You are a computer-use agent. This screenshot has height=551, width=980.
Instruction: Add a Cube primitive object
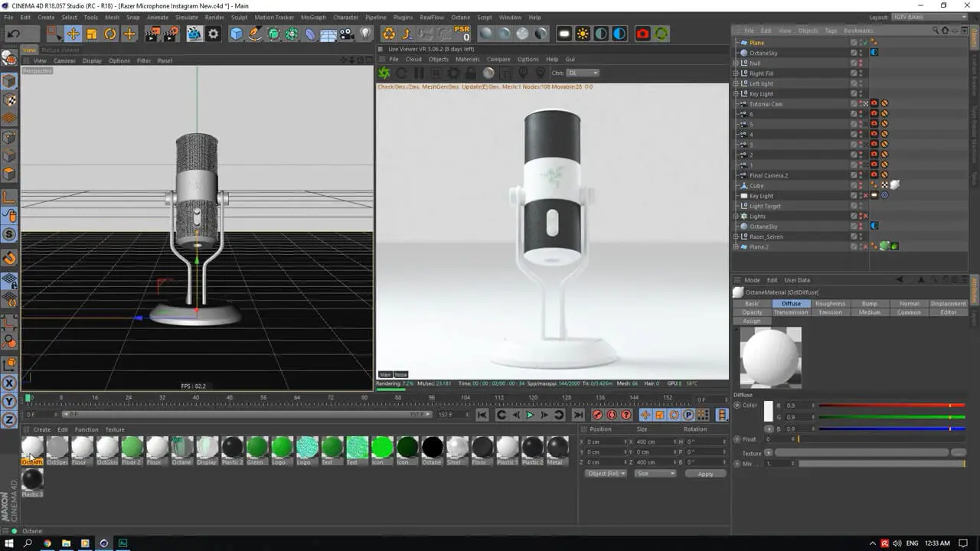(237, 34)
